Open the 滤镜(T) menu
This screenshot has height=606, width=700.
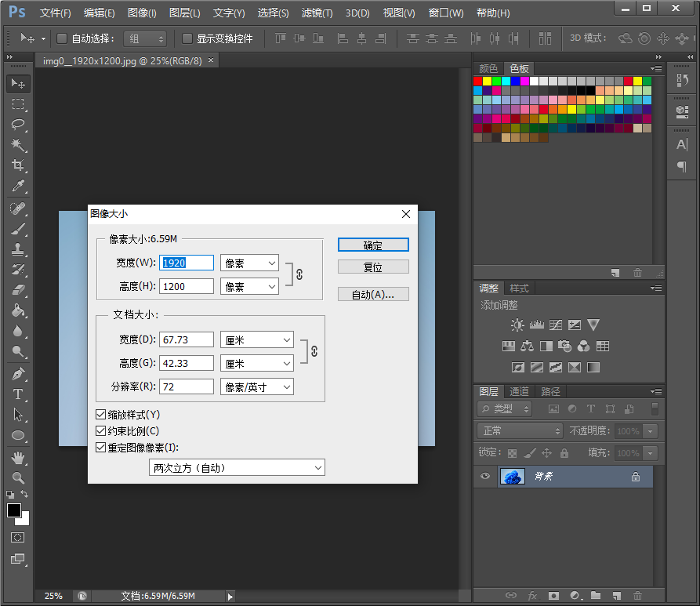point(317,13)
